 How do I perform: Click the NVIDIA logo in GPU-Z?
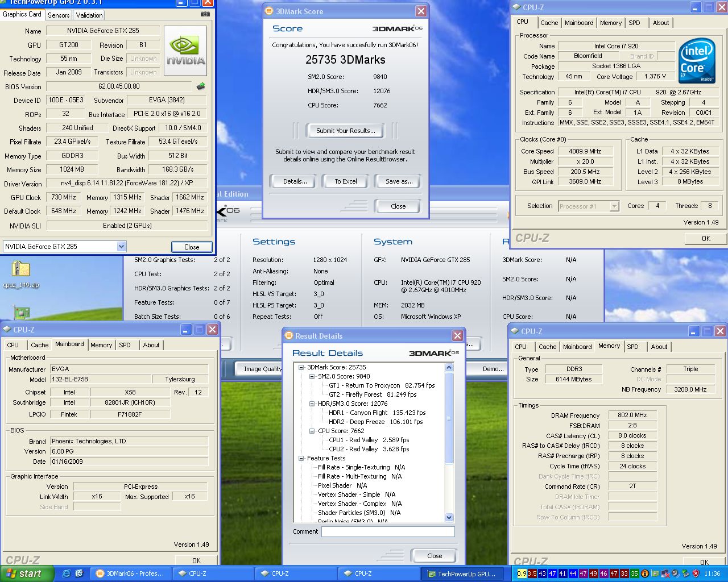click(x=185, y=51)
